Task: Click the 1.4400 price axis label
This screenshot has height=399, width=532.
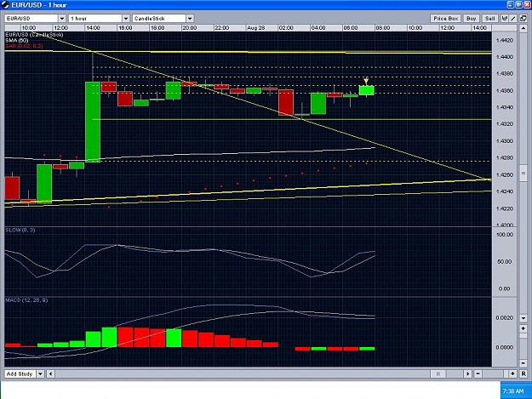Action: click(505, 57)
